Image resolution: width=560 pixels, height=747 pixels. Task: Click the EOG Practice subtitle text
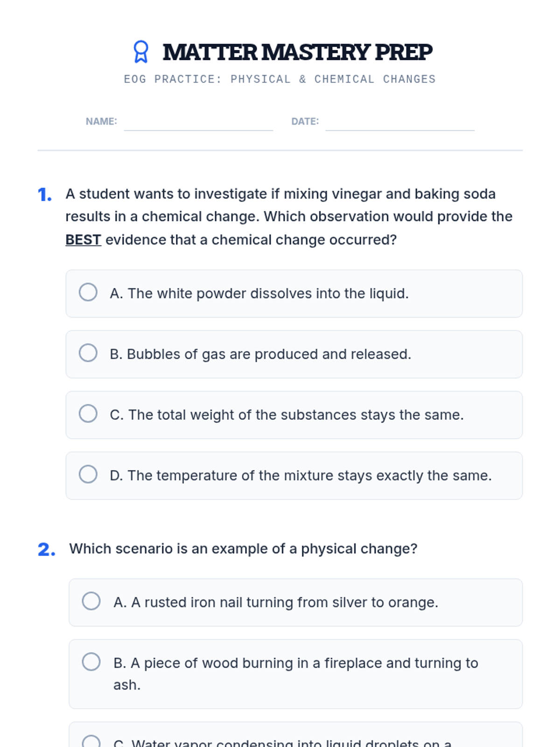pyautogui.click(x=280, y=79)
